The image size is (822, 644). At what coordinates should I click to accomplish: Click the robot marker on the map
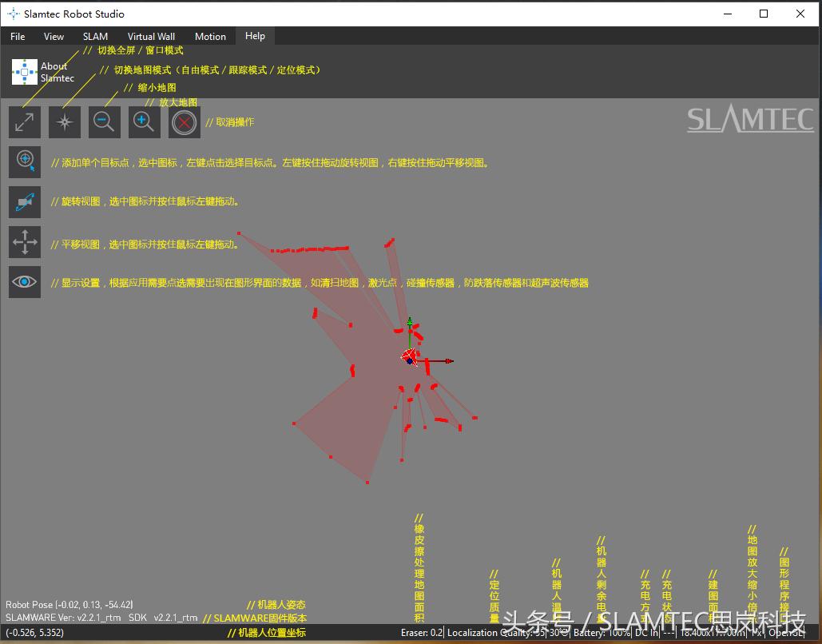410,358
